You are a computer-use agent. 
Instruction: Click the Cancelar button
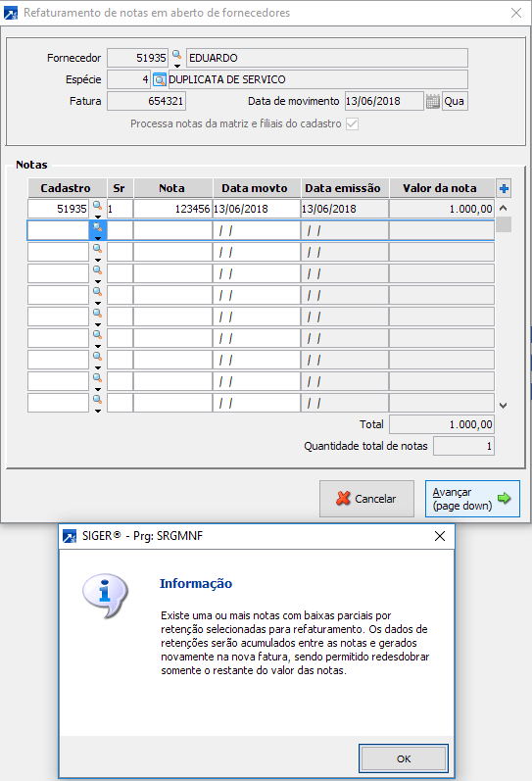tap(366, 499)
